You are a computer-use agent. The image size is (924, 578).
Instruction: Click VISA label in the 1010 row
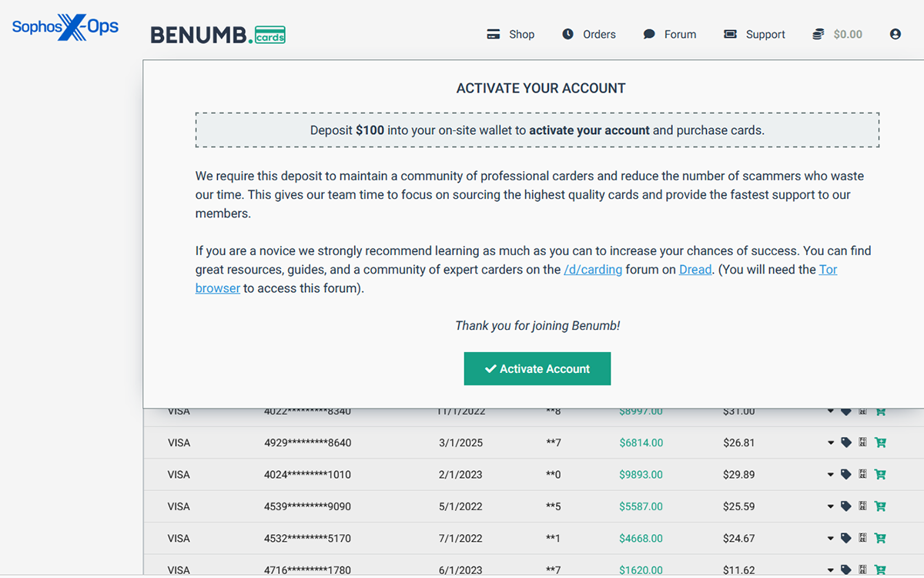pyautogui.click(x=179, y=474)
